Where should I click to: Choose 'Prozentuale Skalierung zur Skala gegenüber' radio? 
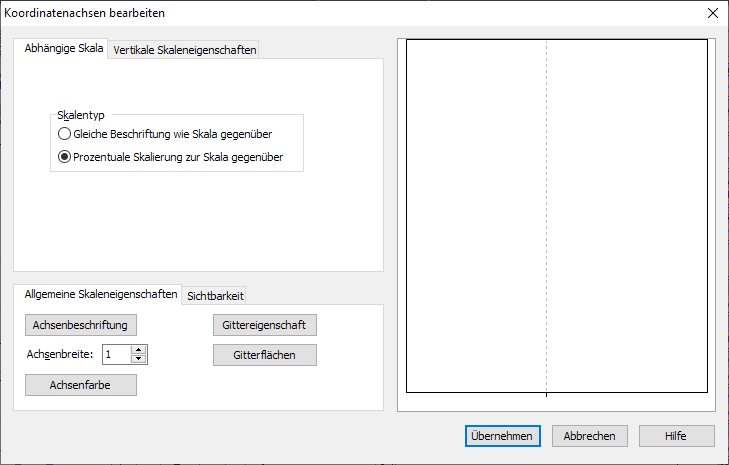click(65, 157)
